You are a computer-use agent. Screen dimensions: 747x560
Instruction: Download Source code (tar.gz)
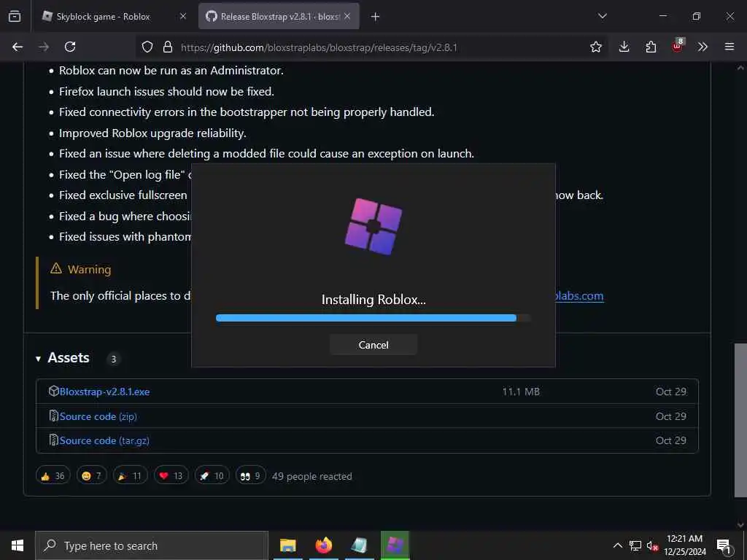tap(104, 440)
